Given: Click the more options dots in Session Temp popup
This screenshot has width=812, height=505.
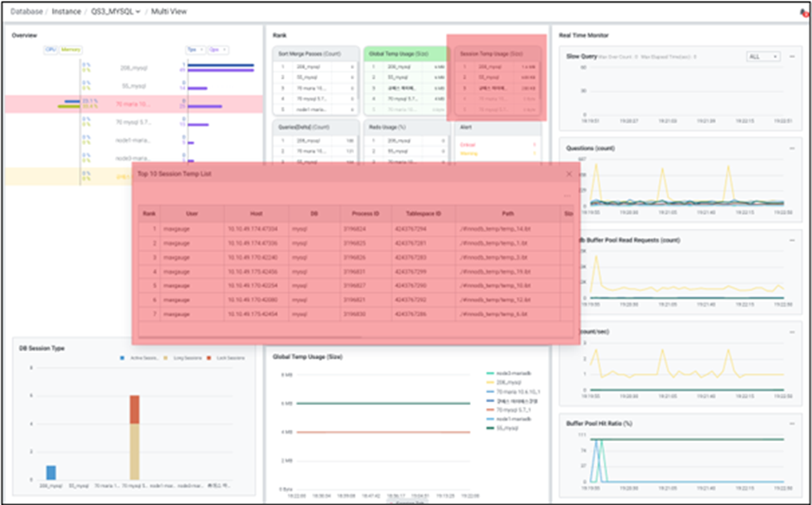Looking at the screenshot, I should (567, 196).
